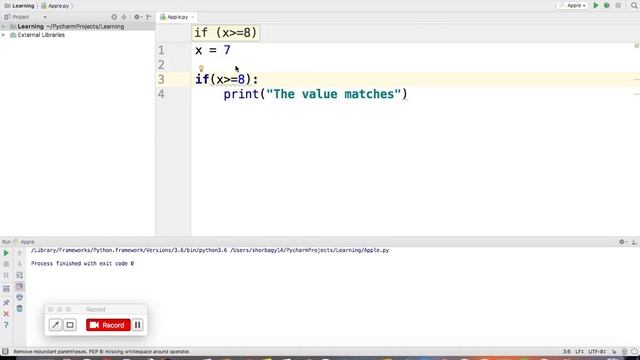This screenshot has width=640, height=360.
Task: Toggle soft-wrap in Run console
Action: (x=19, y=276)
